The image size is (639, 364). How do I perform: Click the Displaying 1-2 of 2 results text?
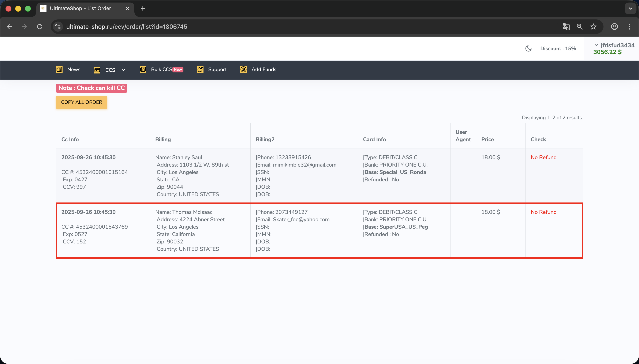(552, 118)
